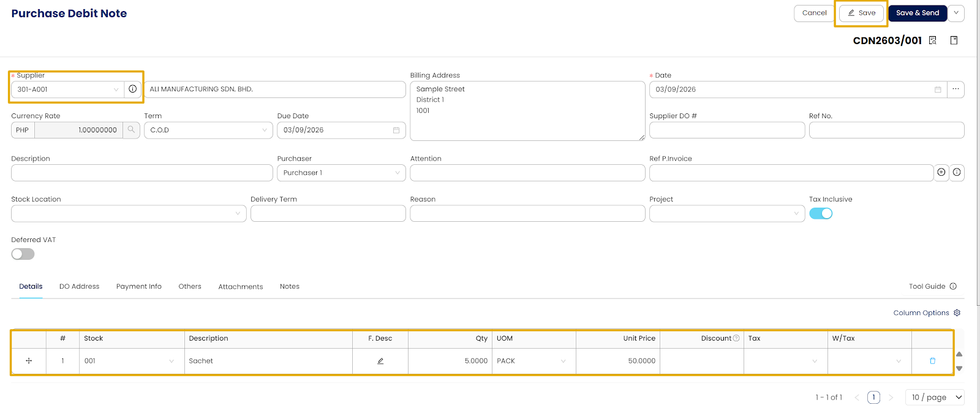Go to next page arrow
The image size is (980, 413).
coord(891,398)
